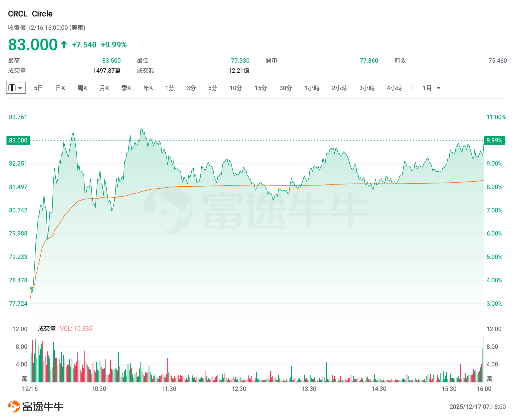Click the chart type candlestick icon
This screenshot has height=420, width=514.
[x=12, y=88]
